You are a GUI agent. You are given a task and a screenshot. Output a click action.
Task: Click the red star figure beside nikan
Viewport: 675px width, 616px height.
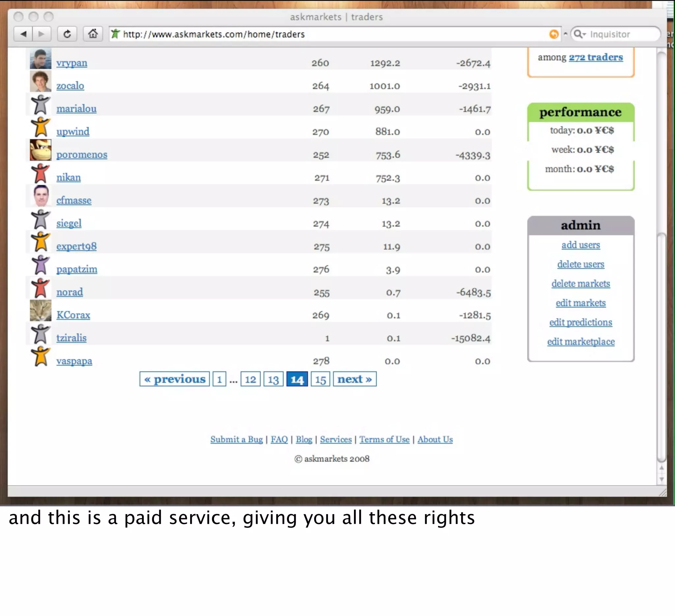pos(41,173)
